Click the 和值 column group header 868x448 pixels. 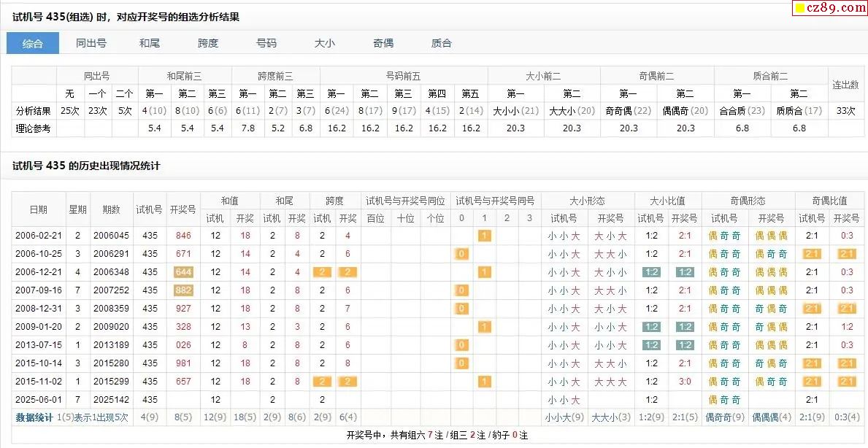tap(230, 201)
